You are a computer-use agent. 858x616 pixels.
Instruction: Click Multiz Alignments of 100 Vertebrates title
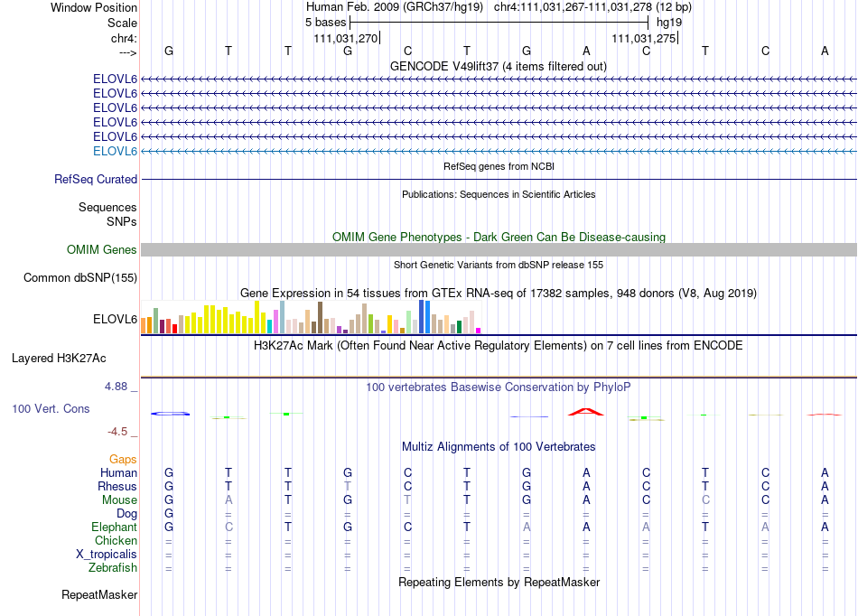tap(499, 447)
